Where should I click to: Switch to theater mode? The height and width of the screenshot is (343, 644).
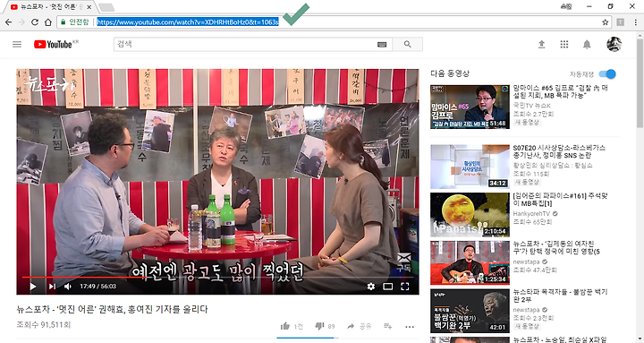(x=387, y=287)
